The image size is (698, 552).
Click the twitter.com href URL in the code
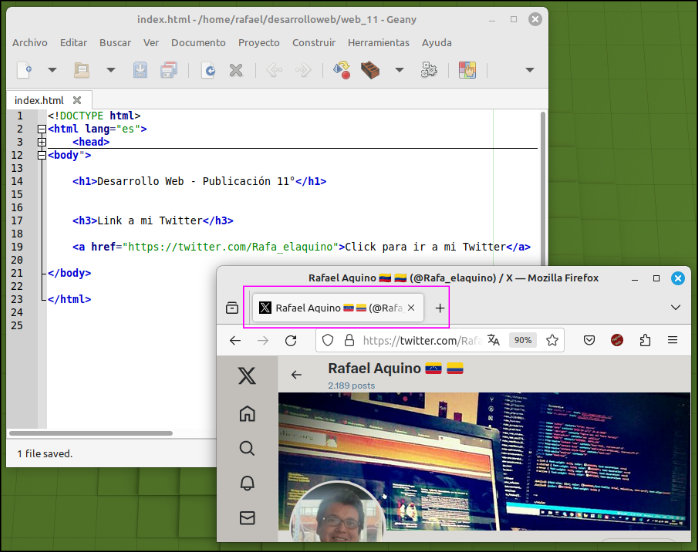pyautogui.click(x=231, y=247)
